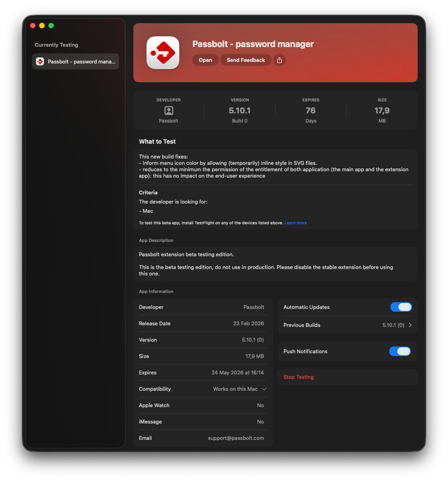Follow the Learn more link
The height and width of the screenshot is (481, 448).
click(x=295, y=223)
